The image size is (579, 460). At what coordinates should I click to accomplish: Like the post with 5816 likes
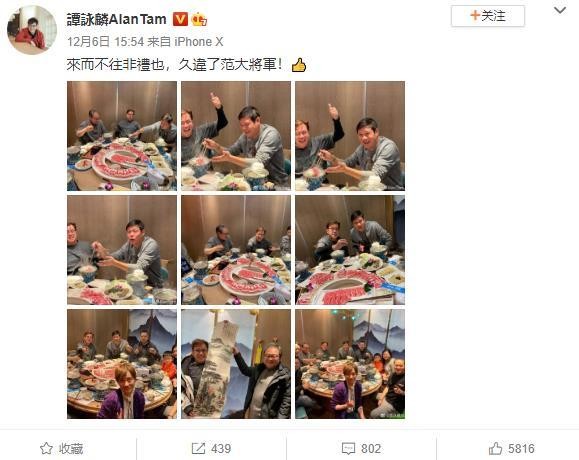(511, 449)
